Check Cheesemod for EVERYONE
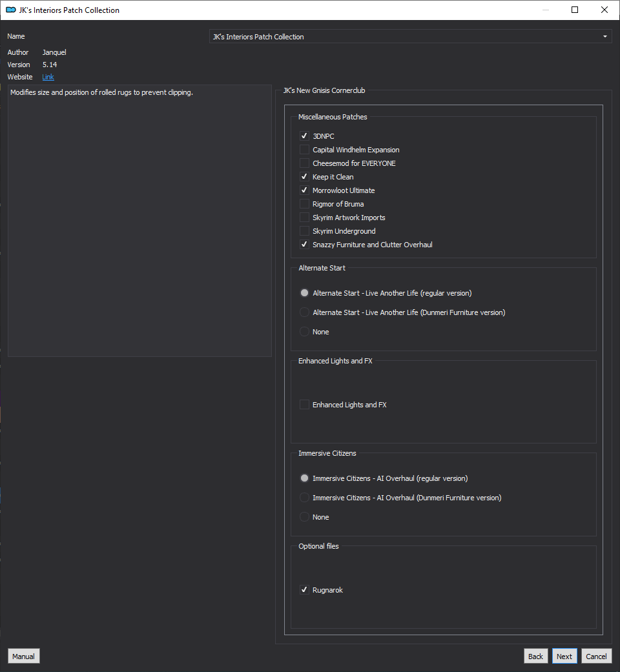The image size is (620, 672). tap(304, 163)
